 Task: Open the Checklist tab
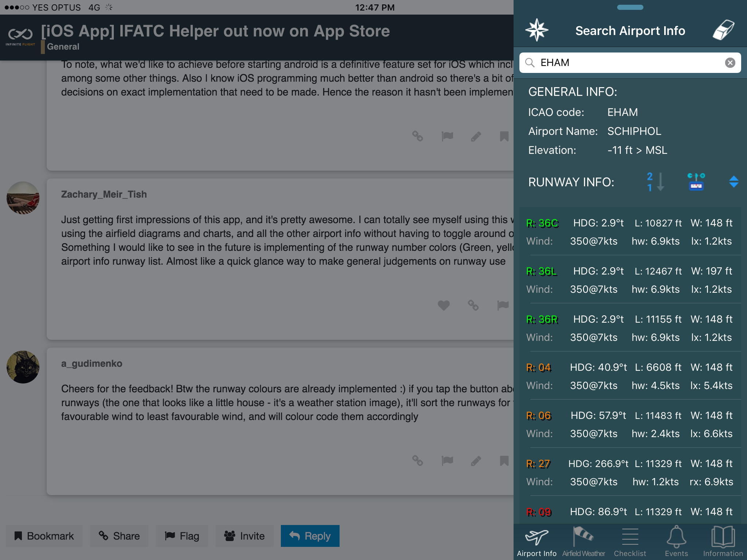coord(630,542)
